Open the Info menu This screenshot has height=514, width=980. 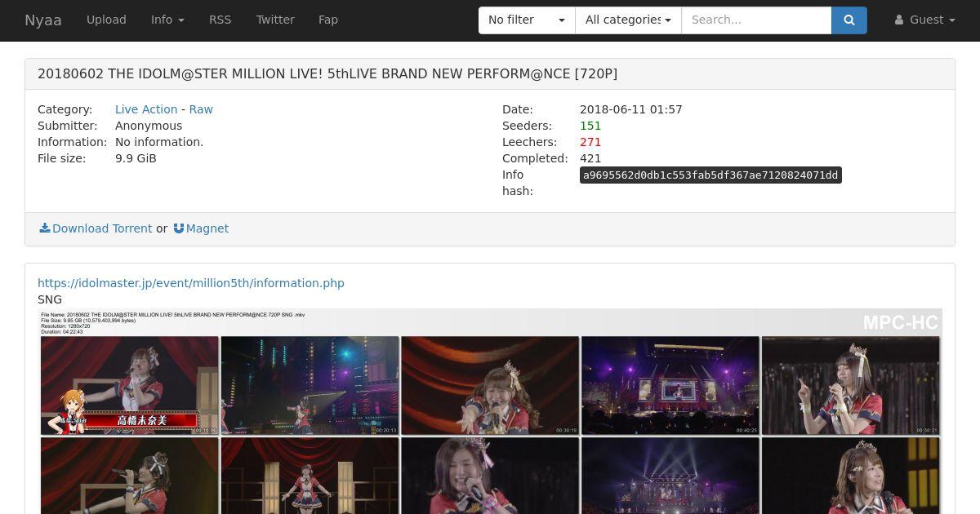pyautogui.click(x=167, y=20)
